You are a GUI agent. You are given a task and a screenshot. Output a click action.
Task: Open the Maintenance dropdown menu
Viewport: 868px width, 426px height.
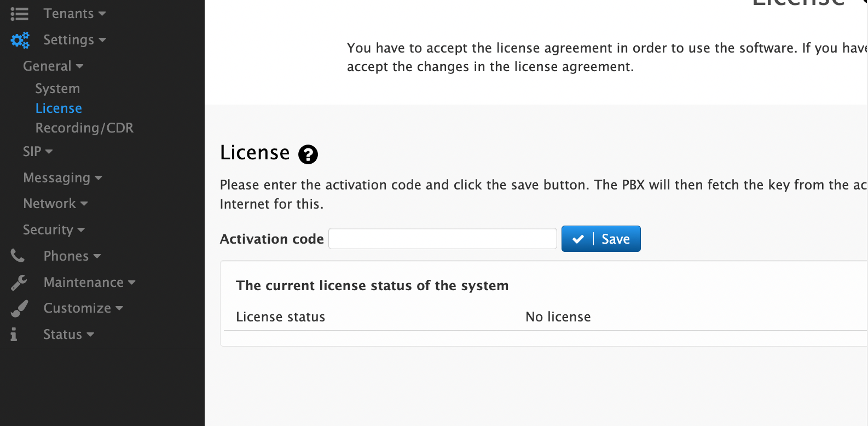89,283
